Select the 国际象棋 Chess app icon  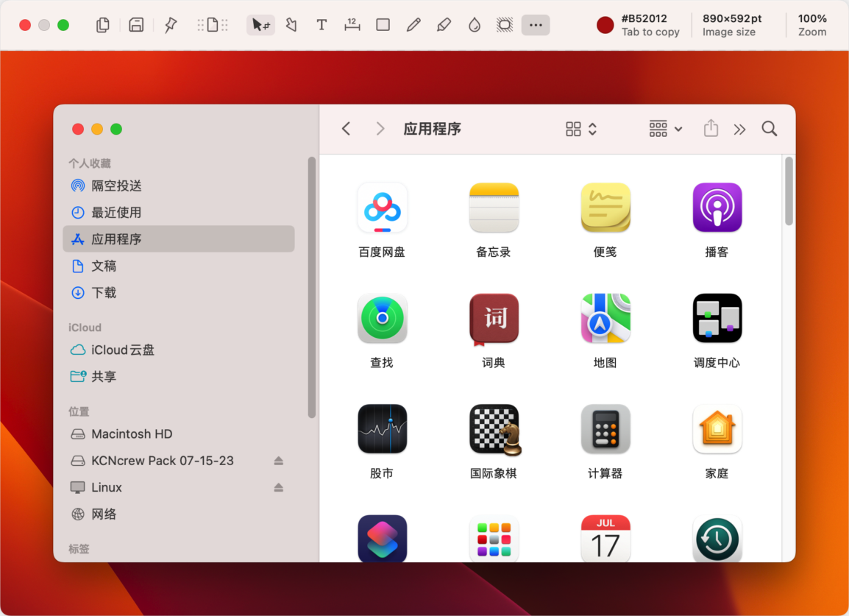point(495,431)
